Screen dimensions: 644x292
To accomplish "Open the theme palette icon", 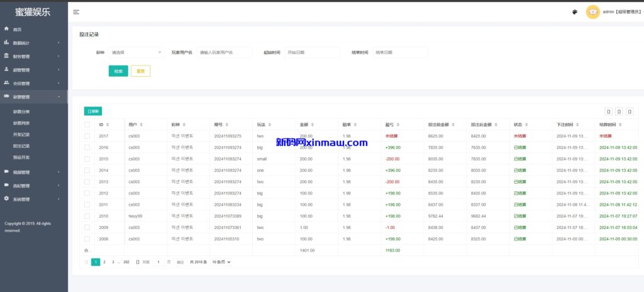I will [575, 12].
